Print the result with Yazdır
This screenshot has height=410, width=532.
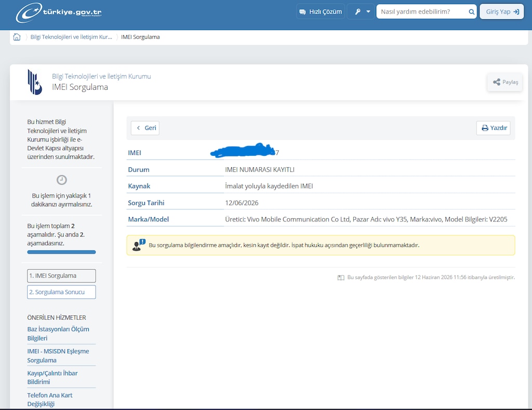point(494,128)
